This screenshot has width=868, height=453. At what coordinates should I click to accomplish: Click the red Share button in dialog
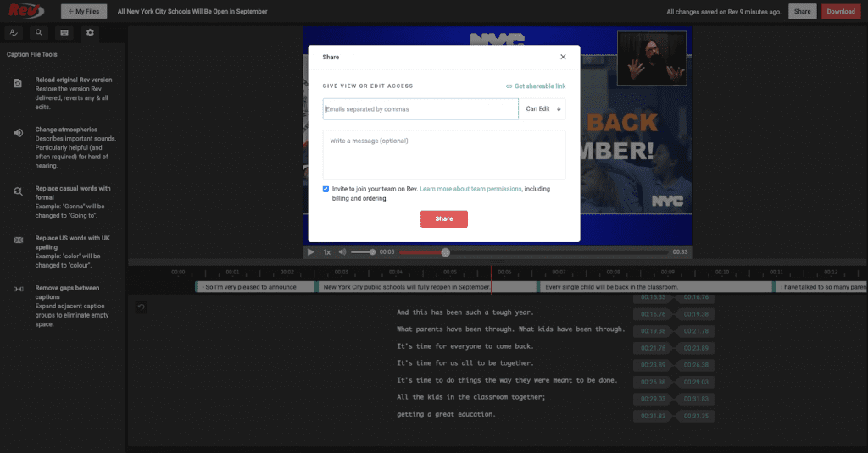[444, 219]
